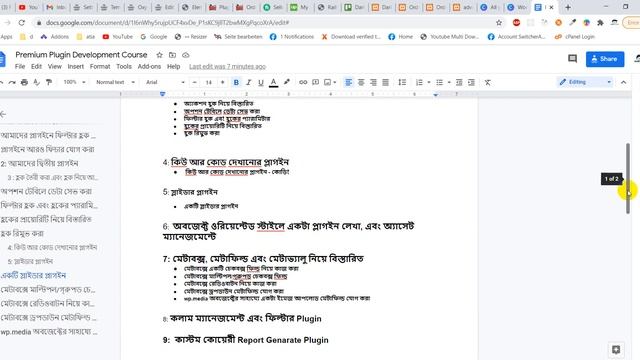The width and height of the screenshot is (640, 360).
Task: Open a new browser tab
Action: click(568, 7)
